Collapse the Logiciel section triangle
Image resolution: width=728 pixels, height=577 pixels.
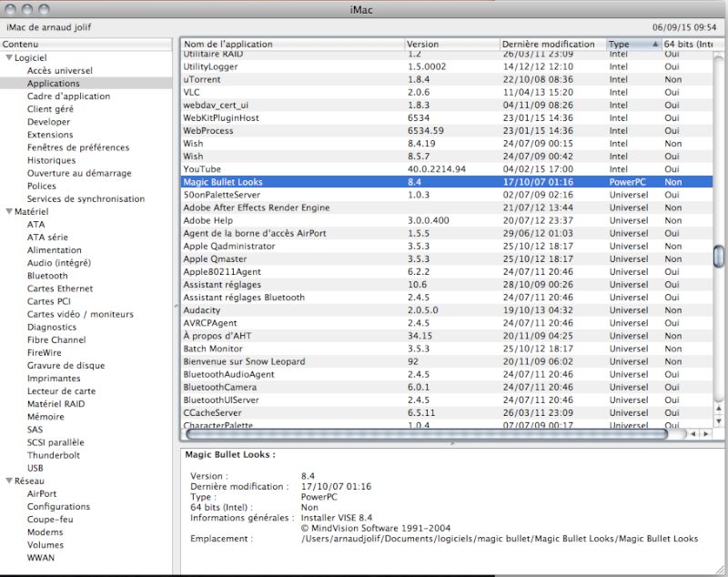pos(8,57)
